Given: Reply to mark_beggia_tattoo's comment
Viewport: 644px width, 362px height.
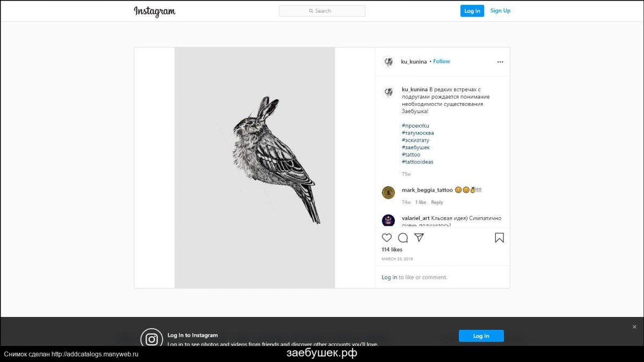Looking at the screenshot, I should 437,202.
